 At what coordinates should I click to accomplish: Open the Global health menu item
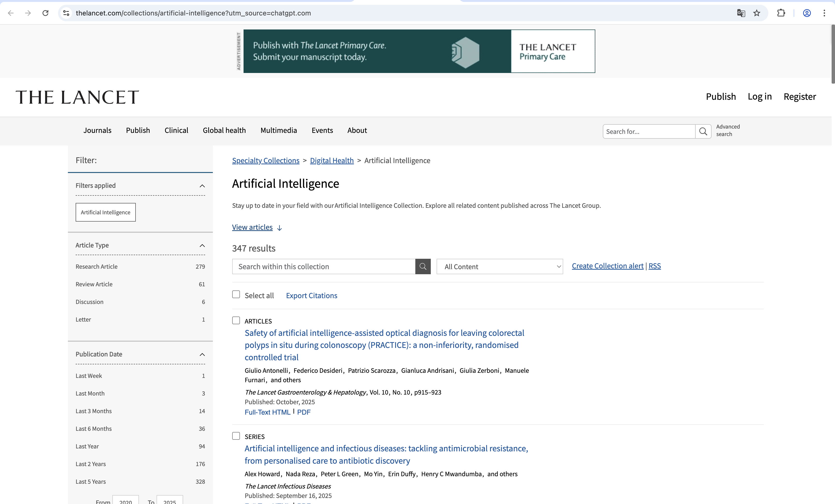224,130
